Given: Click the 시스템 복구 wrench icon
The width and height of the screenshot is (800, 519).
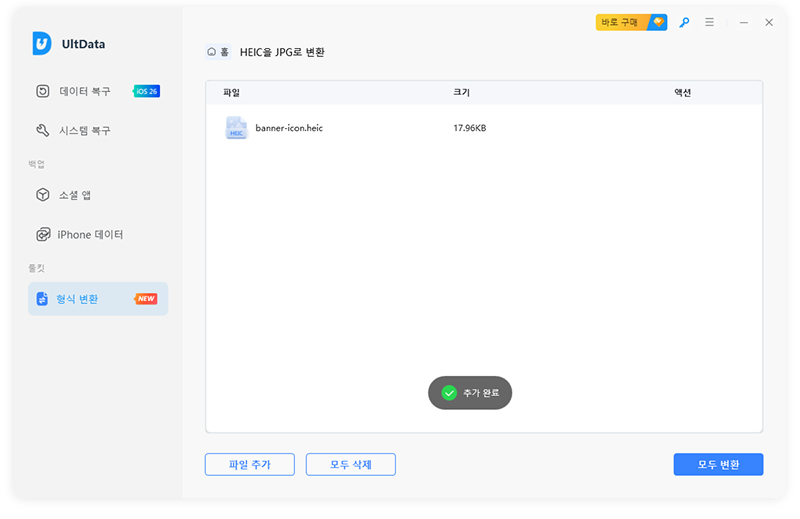Looking at the screenshot, I should [x=43, y=130].
